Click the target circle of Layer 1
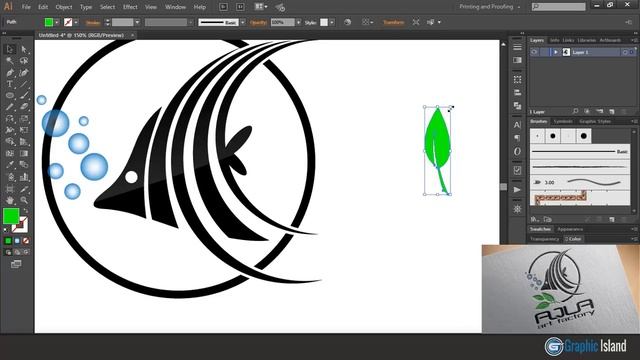640x360 pixels. coord(625,52)
